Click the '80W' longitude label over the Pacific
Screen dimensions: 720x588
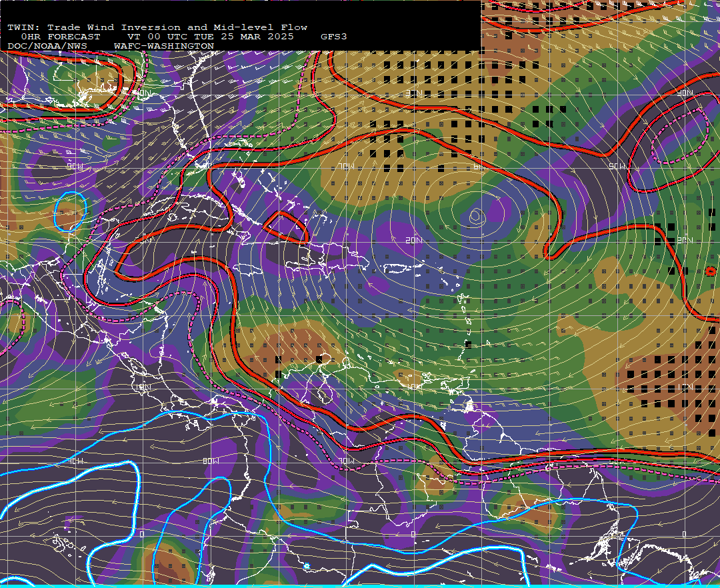tap(211, 461)
